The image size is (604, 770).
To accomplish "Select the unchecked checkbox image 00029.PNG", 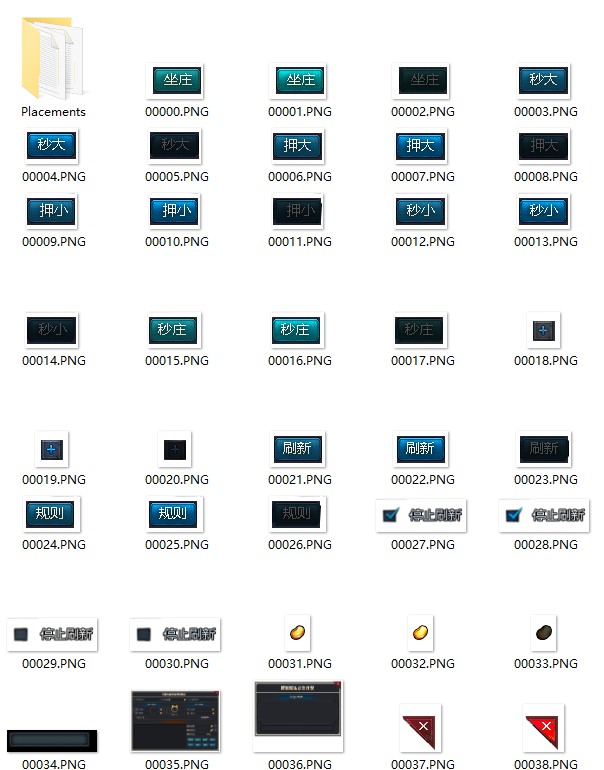I will click(x=53, y=634).
